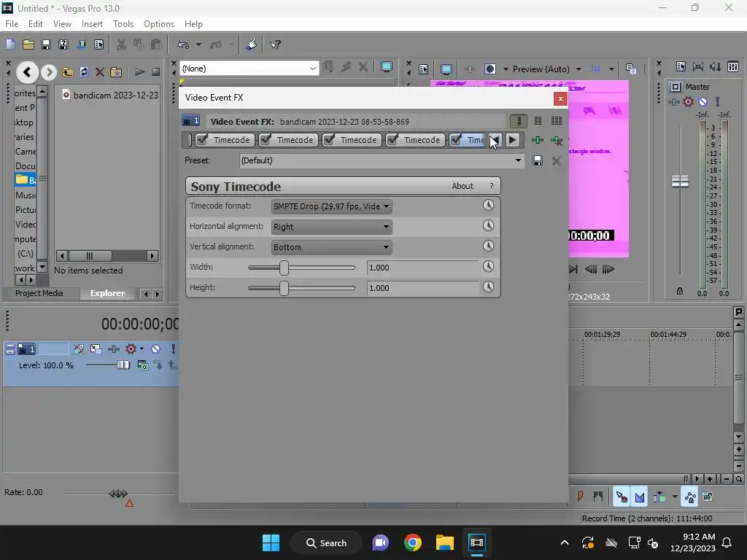Open the Timecode format dropdown
Image resolution: width=747 pixels, height=560 pixels.
click(331, 206)
